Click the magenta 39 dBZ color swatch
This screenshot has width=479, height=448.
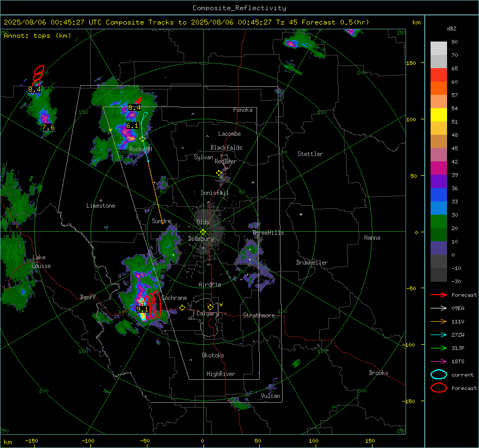pyautogui.click(x=439, y=168)
